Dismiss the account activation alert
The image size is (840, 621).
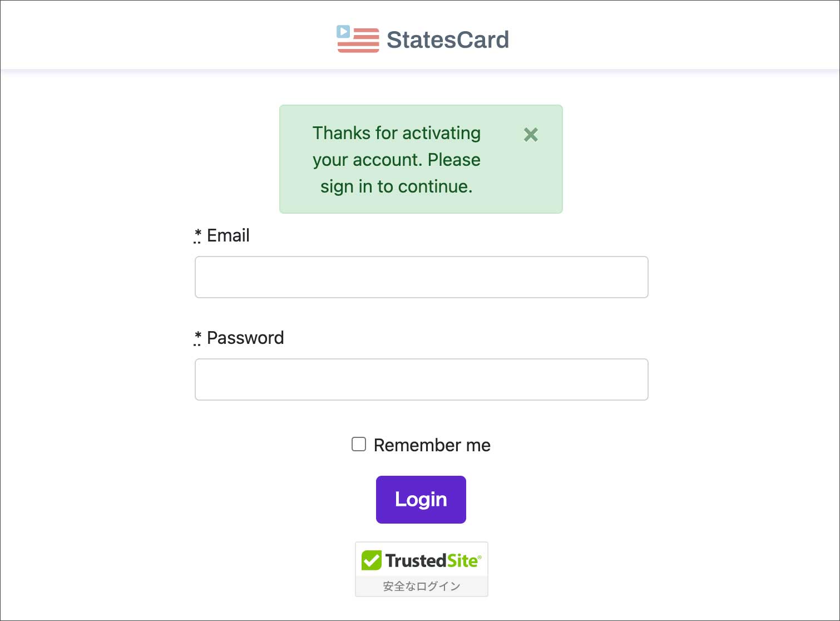point(531,135)
